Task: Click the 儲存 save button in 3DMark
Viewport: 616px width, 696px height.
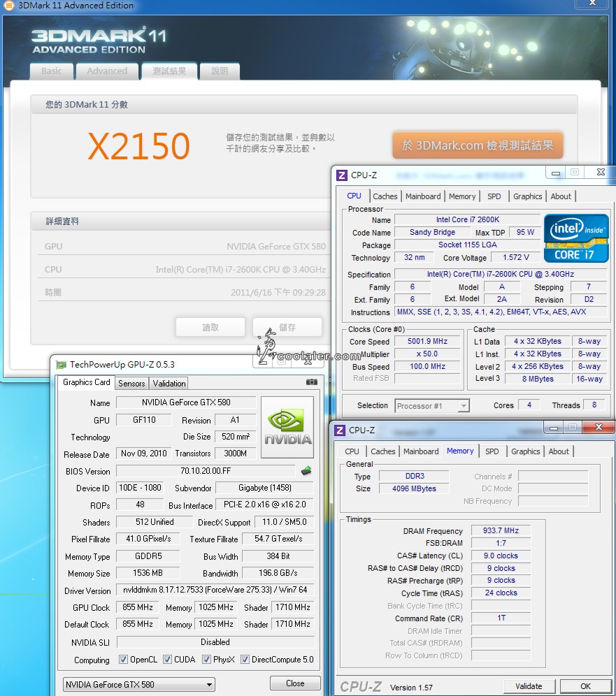Action: 287,328
